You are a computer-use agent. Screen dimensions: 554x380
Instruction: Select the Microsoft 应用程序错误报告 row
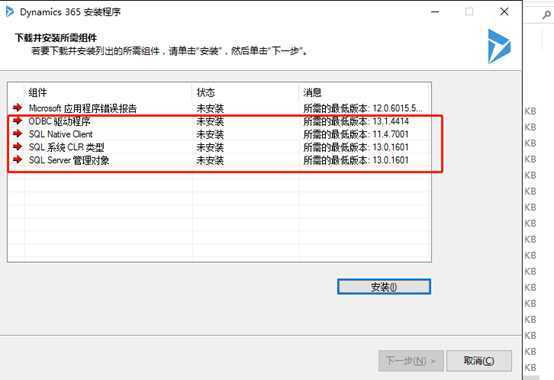(x=219, y=108)
